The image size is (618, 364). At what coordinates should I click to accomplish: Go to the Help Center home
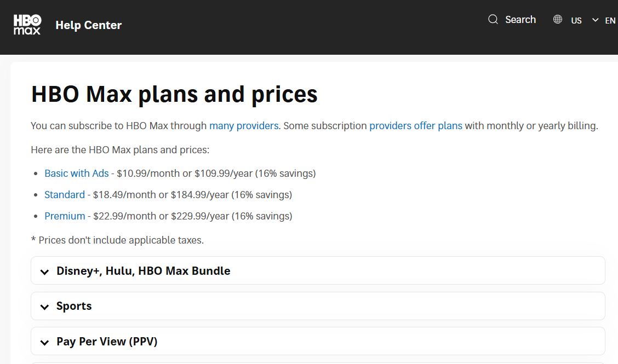pyautogui.click(x=88, y=25)
